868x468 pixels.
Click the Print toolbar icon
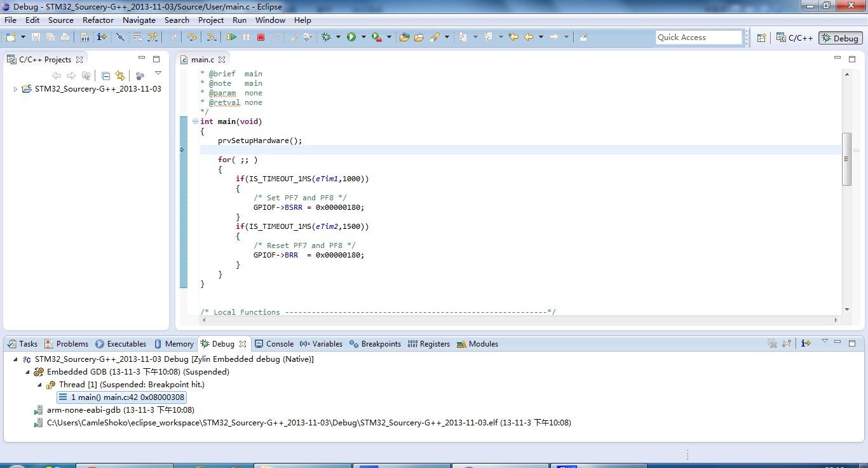pos(65,37)
